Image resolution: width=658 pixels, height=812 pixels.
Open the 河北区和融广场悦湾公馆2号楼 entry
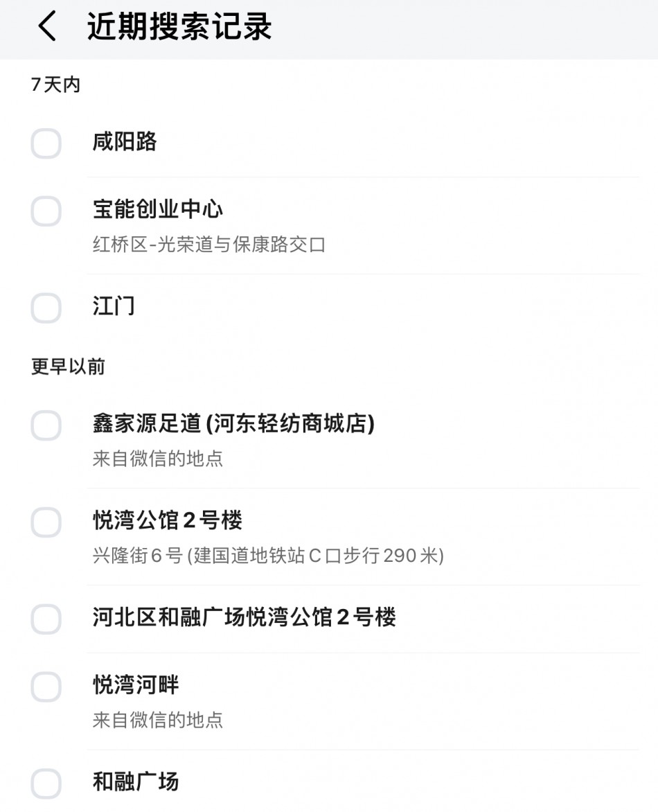(x=244, y=617)
